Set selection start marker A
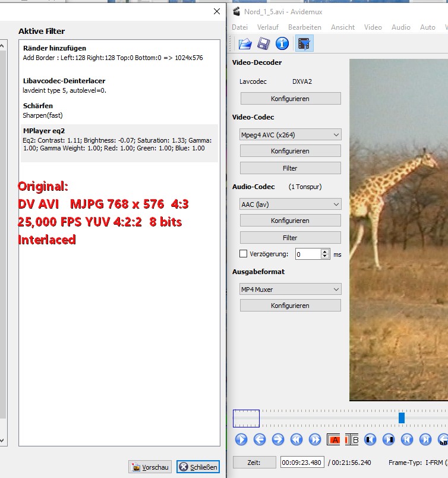 (x=334, y=439)
